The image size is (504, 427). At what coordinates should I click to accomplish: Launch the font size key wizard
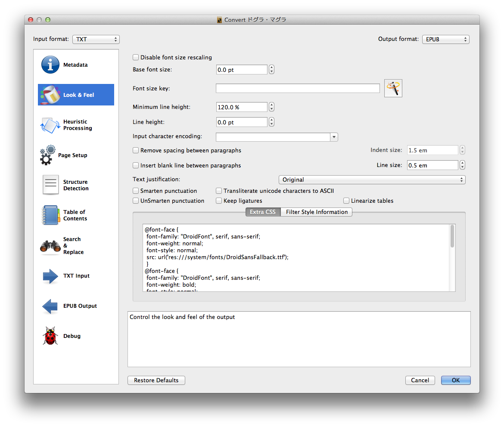click(393, 88)
